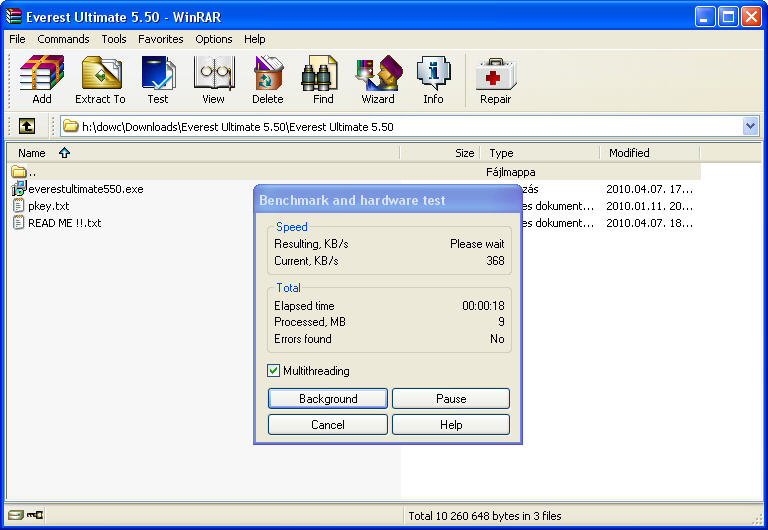
Task: Click the Current KB/s value 368
Action: point(495,261)
